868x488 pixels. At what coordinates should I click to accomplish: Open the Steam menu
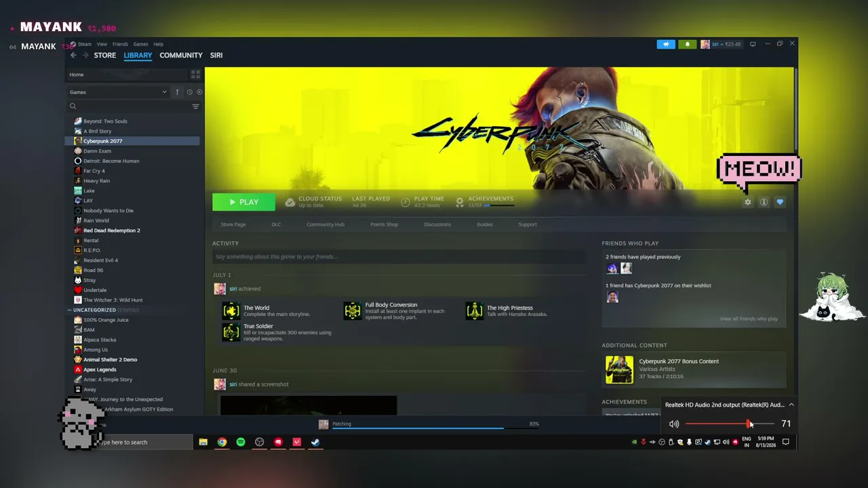[85, 44]
